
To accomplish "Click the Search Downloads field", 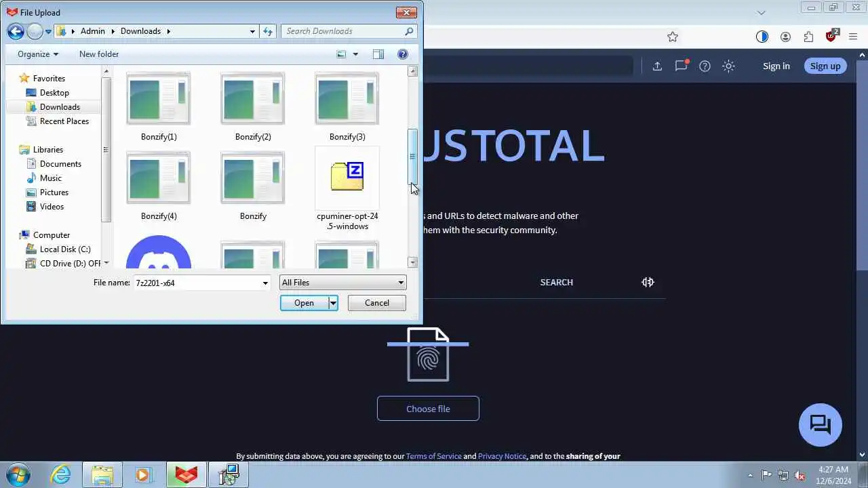I will [342, 31].
